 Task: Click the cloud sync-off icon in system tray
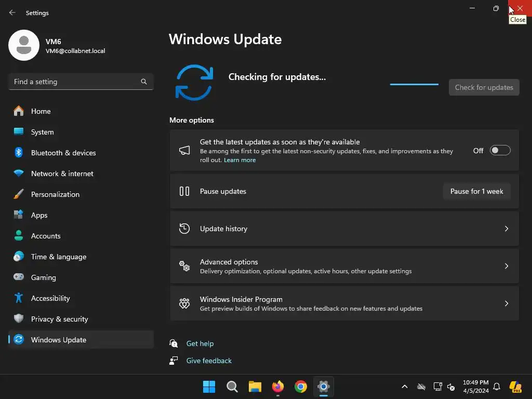coord(421,387)
